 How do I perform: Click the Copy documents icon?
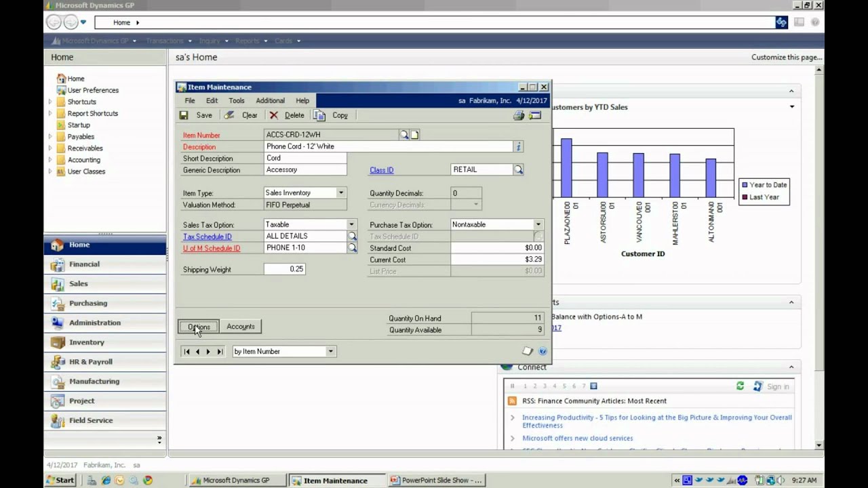[319, 115]
